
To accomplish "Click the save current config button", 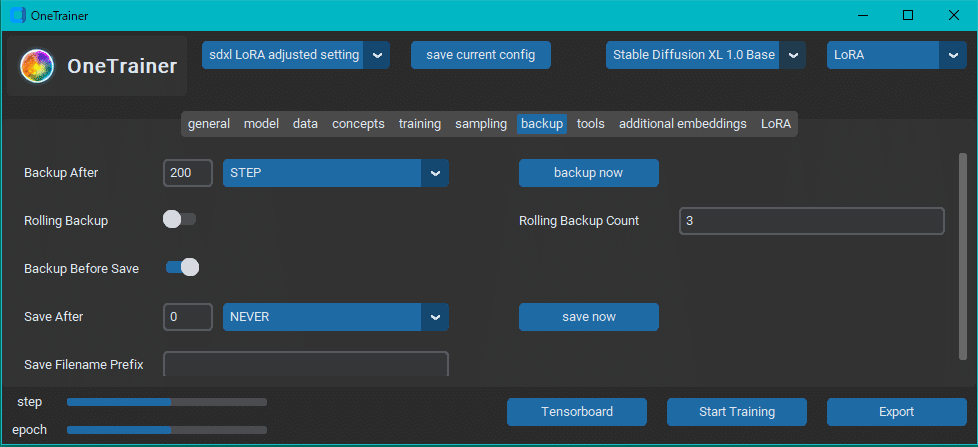I will point(481,55).
